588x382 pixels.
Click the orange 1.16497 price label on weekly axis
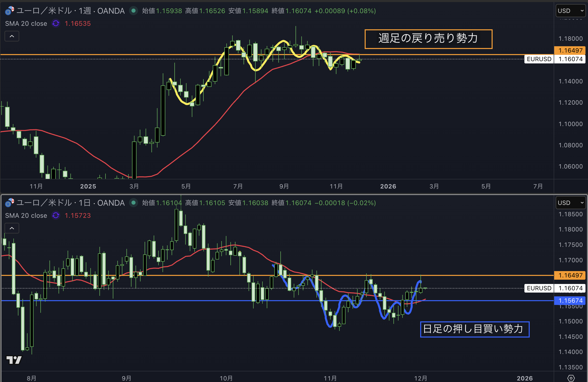(570, 50)
